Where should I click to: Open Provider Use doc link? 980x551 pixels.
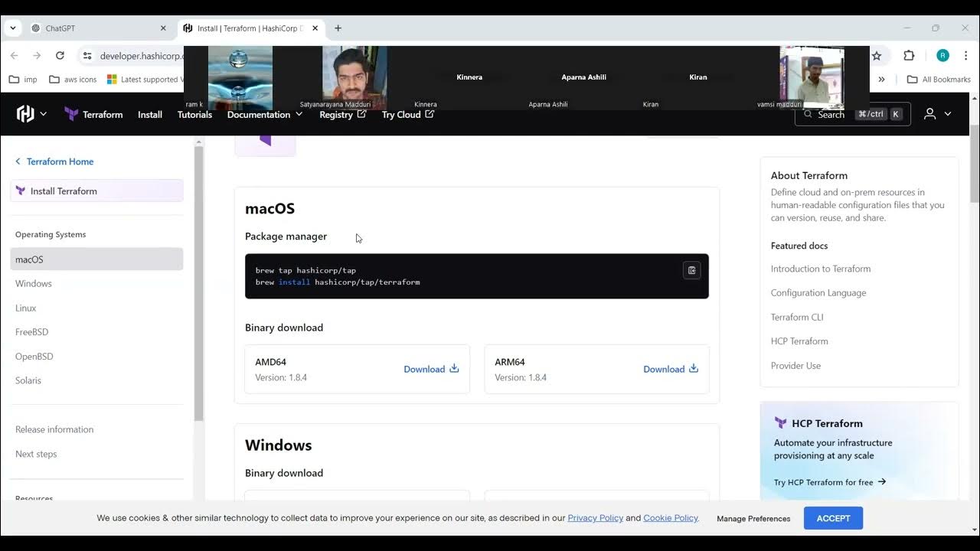point(795,366)
